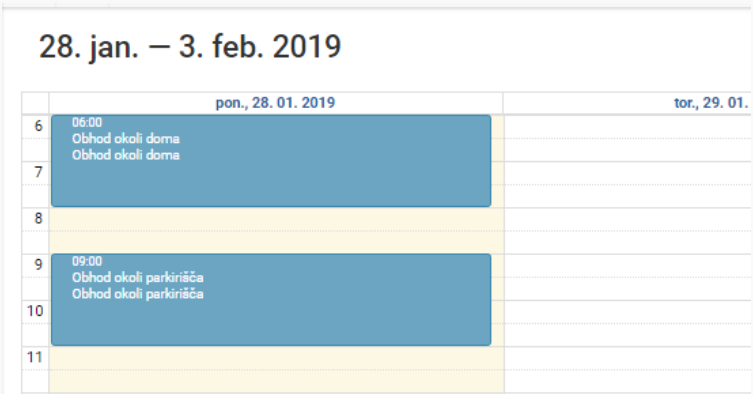The height and width of the screenshot is (394, 753).
Task: Select the tor., 29. 01. day header
Action: click(x=711, y=103)
